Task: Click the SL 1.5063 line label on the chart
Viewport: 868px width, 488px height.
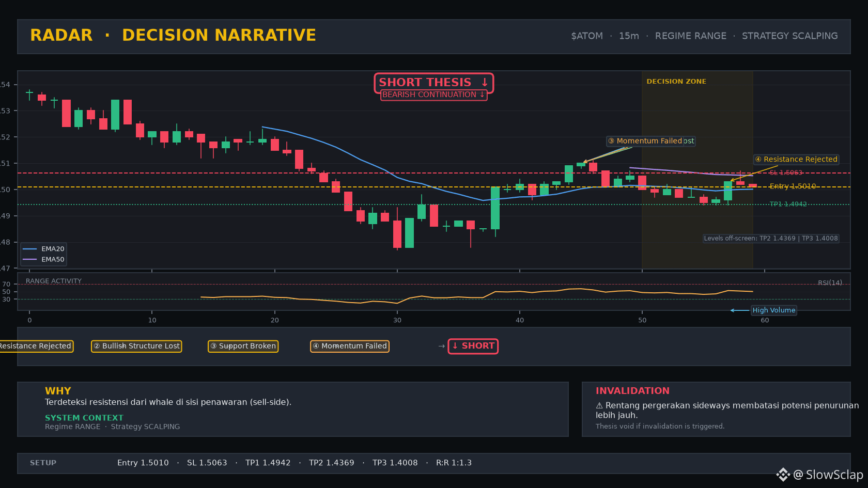Action: click(786, 173)
